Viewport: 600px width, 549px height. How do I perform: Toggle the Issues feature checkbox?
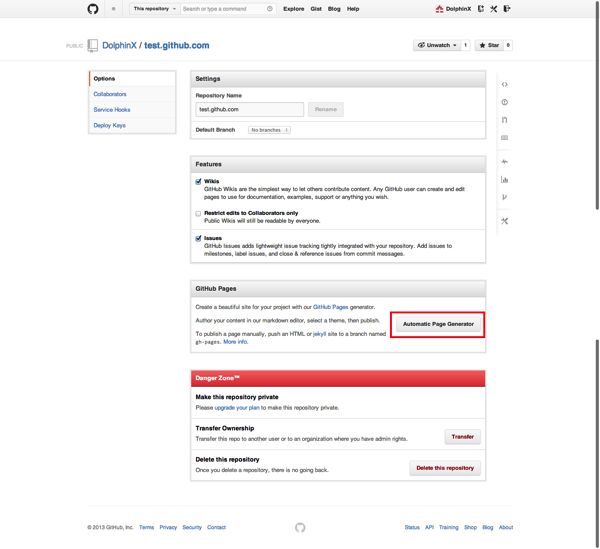click(x=198, y=238)
